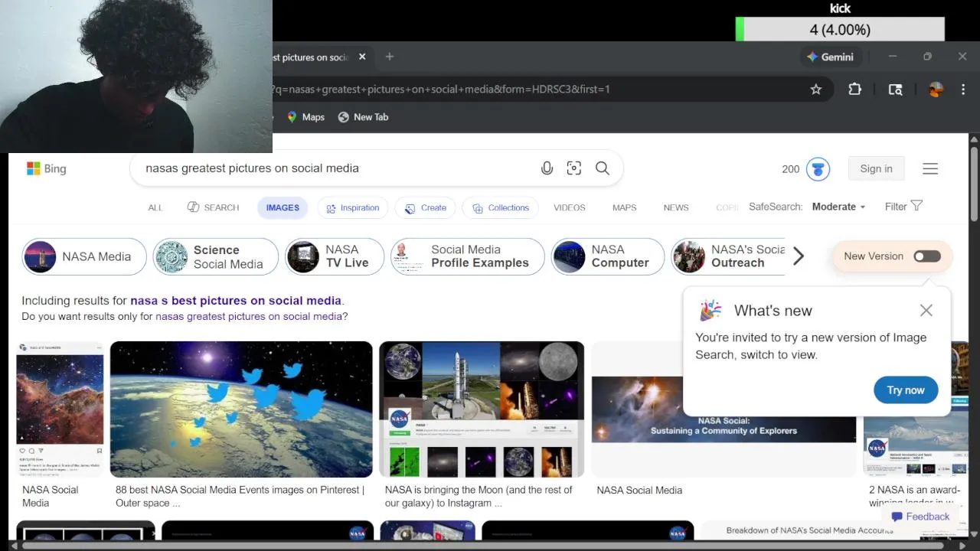
Task: Select NASA's Social Outreach chip
Action: [x=729, y=256]
